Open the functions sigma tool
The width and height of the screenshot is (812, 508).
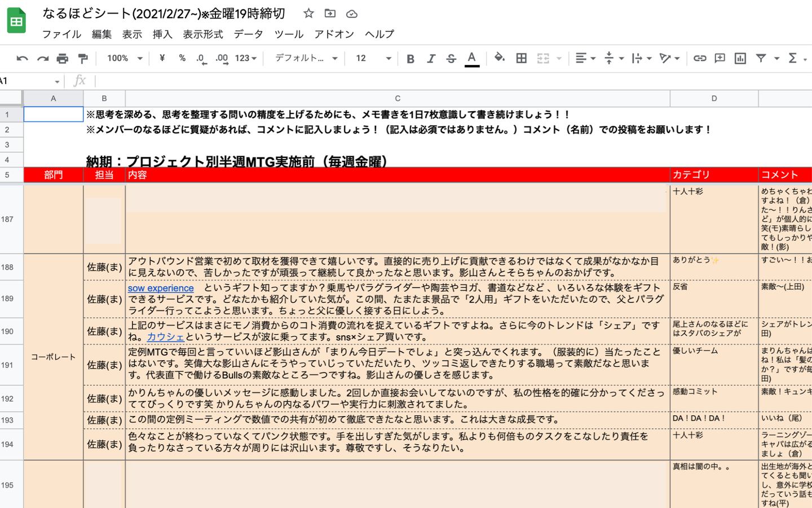tap(793, 58)
